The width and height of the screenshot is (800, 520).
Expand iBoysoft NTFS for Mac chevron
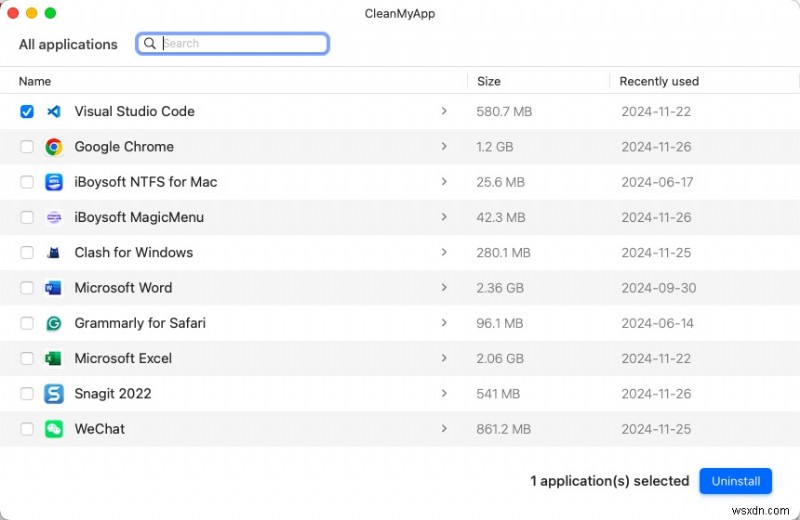coord(444,182)
